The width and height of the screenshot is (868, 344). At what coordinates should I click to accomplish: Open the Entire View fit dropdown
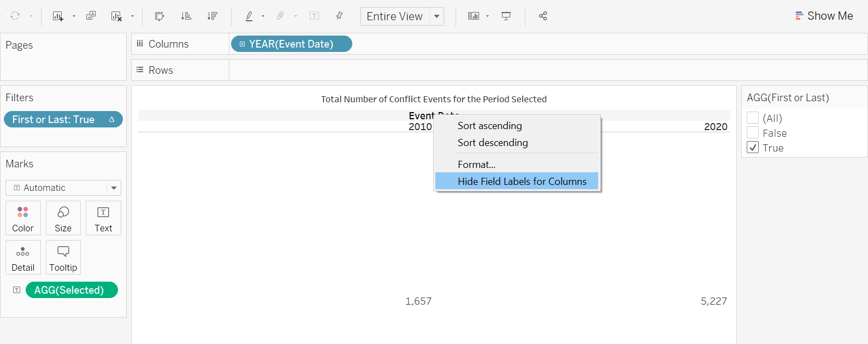[x=436, y=16]
